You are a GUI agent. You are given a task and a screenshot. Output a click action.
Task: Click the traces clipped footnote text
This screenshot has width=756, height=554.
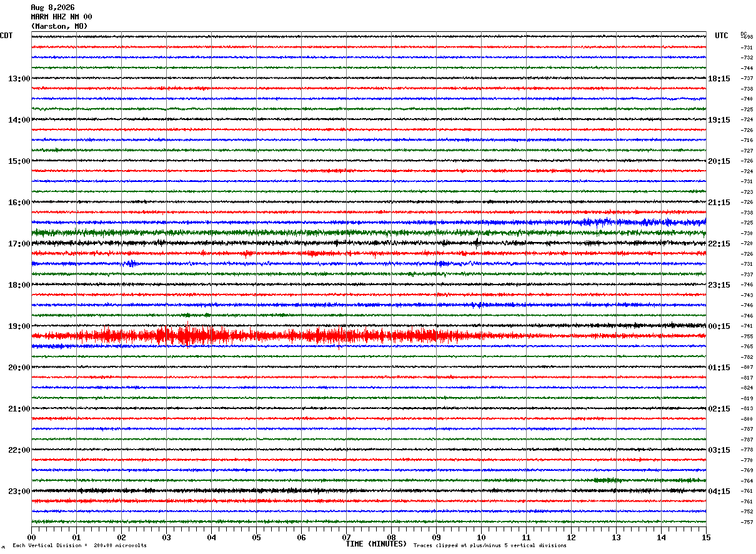click(x=490, y=546)
